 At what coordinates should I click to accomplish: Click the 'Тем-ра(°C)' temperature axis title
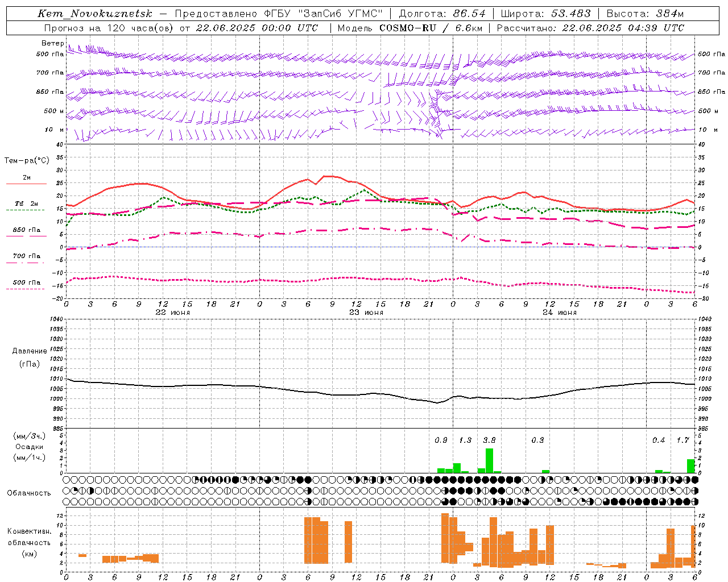tap(27, 161)
